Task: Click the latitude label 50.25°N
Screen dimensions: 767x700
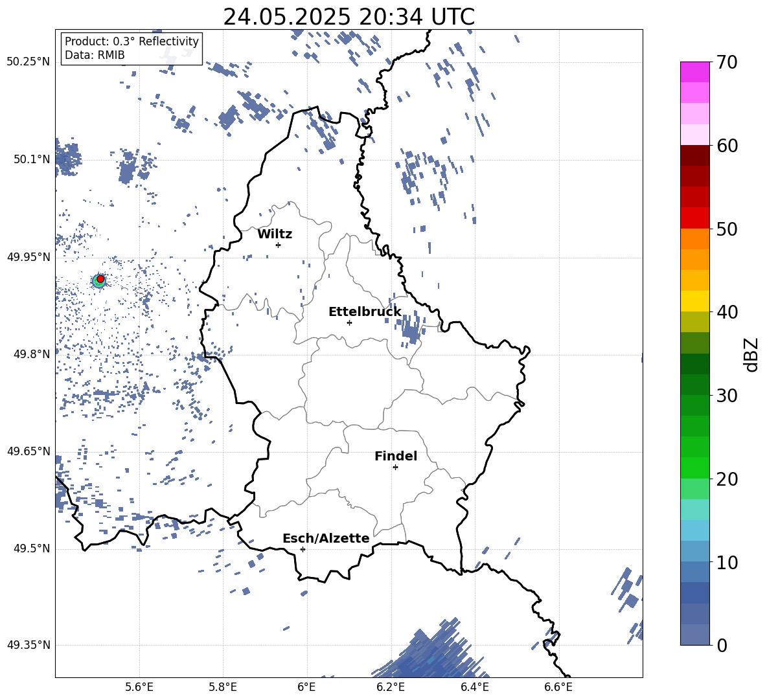Action: pyautogui.click(x=29, y=62)
